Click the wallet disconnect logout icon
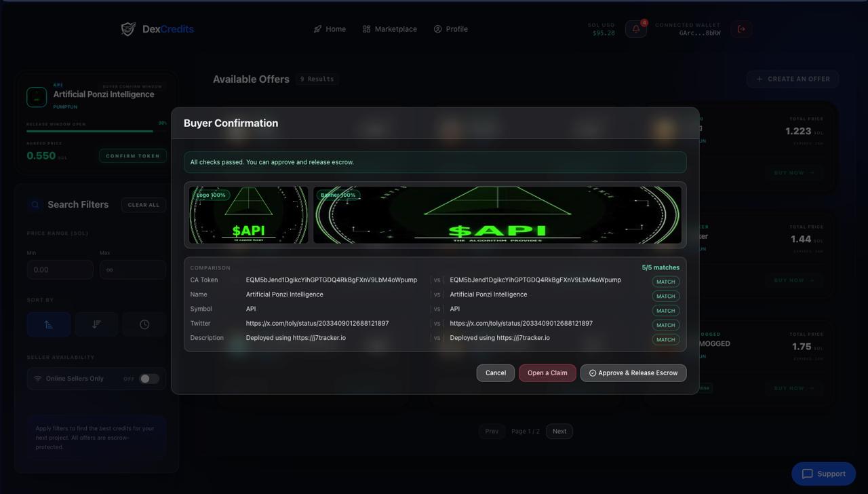 741,29
